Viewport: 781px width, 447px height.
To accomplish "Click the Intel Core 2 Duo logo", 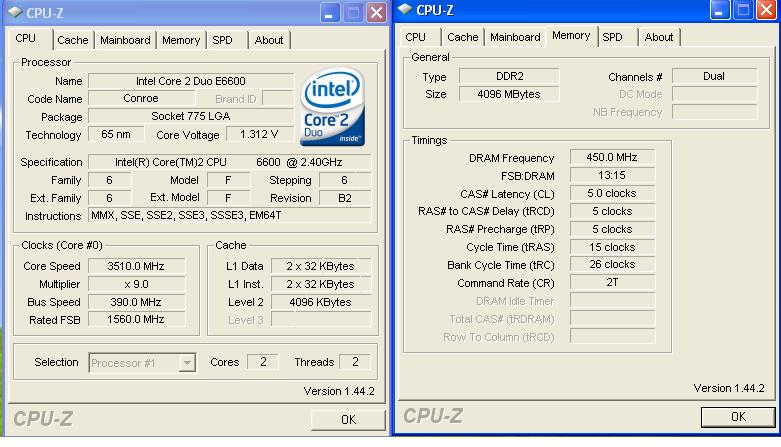I will 332,107.
